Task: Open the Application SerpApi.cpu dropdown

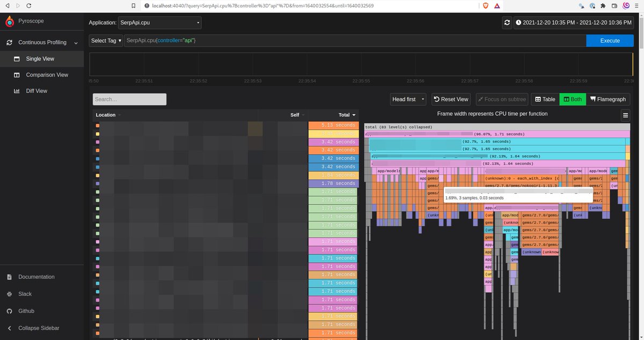Action: [159, 23]
